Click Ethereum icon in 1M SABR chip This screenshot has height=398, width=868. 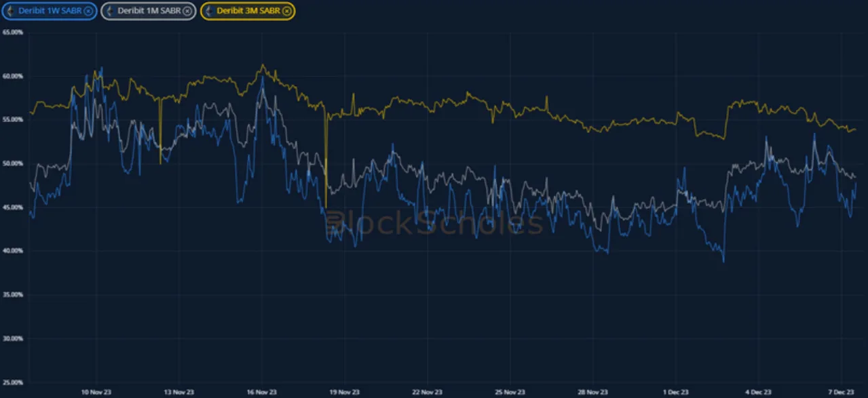point(110,11)
